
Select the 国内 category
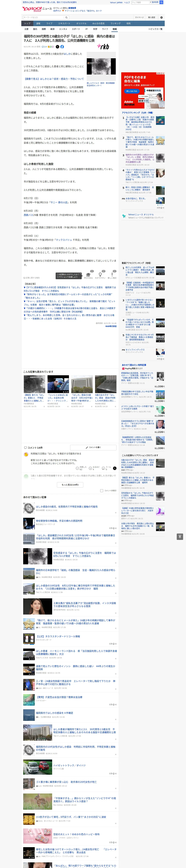(x=35, y=29)
